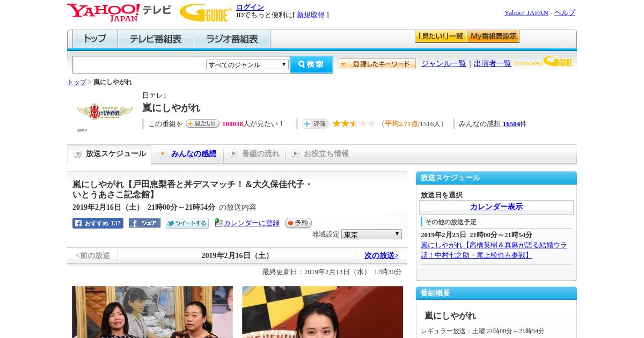644x338 pixels.
Task: Click the カレンダーに登録 link text
Action: [x=252, y=223]
